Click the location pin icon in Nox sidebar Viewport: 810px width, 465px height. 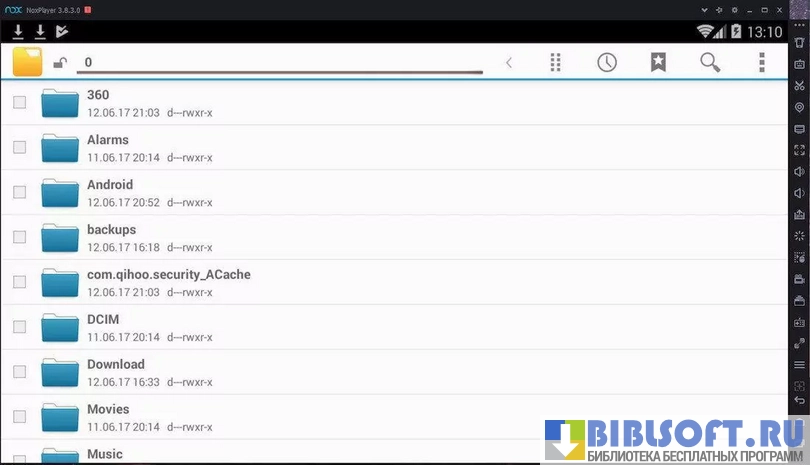(x=799, y=107)
